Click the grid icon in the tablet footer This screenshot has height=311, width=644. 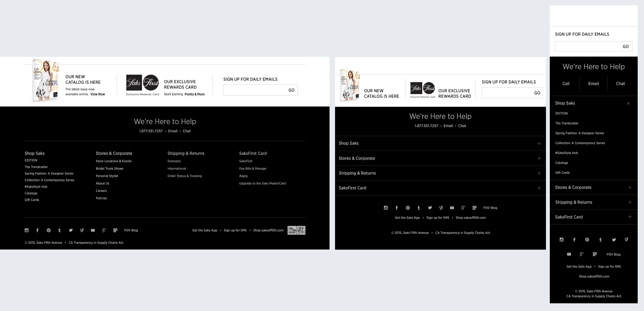click(x=475, y=208)
